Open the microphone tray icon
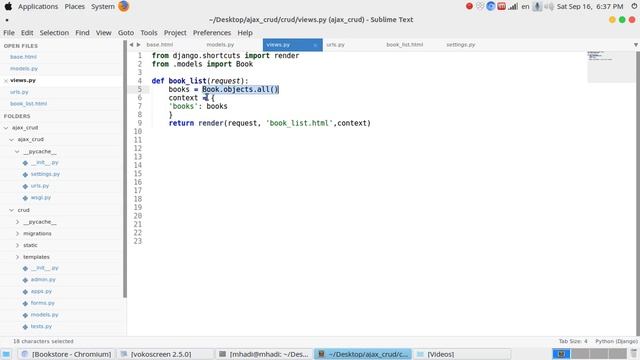Image resolution: width=640 pixels, height=360 pixels. (537, 7)
